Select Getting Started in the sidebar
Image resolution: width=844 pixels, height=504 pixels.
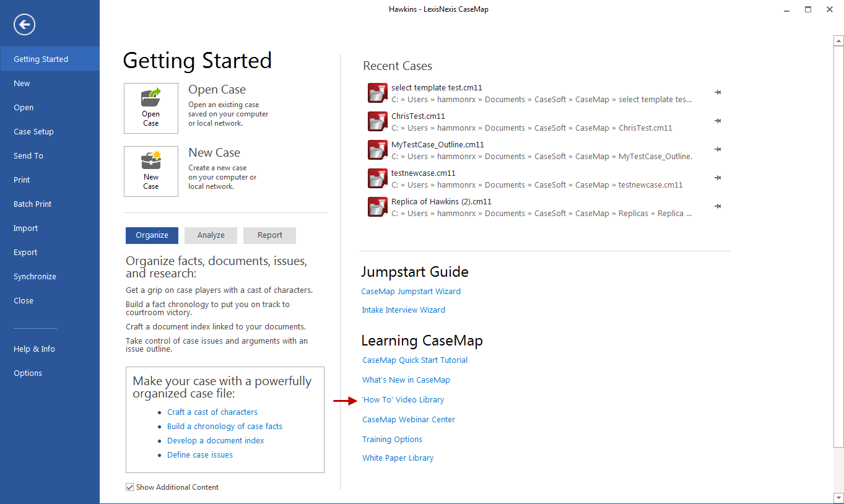click(50, 59)
